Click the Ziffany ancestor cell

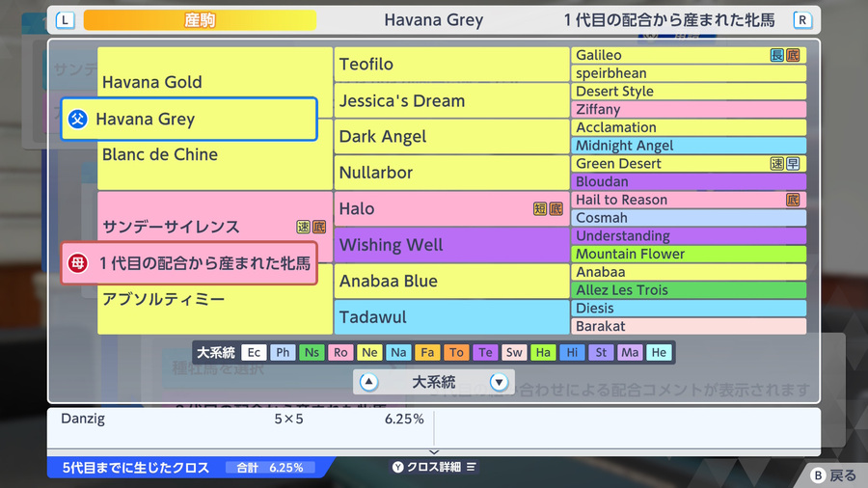click(689, 110)
